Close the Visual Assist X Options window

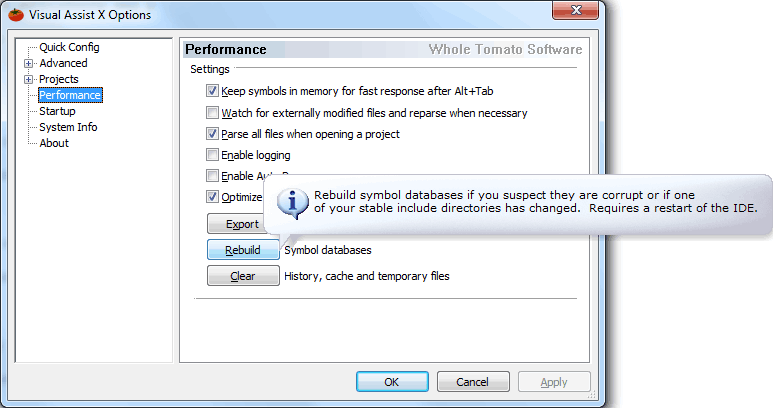pyautogui.click(x=575, y=10)
